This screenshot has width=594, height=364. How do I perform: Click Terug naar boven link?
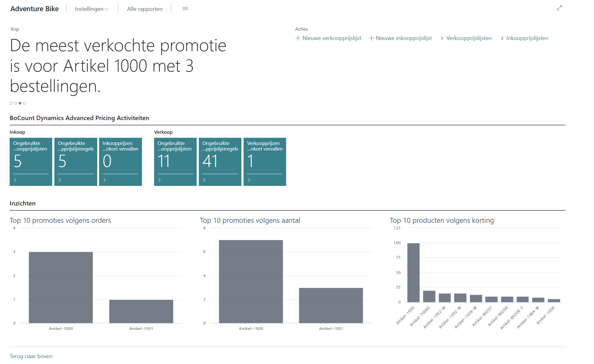coord(31,356)
